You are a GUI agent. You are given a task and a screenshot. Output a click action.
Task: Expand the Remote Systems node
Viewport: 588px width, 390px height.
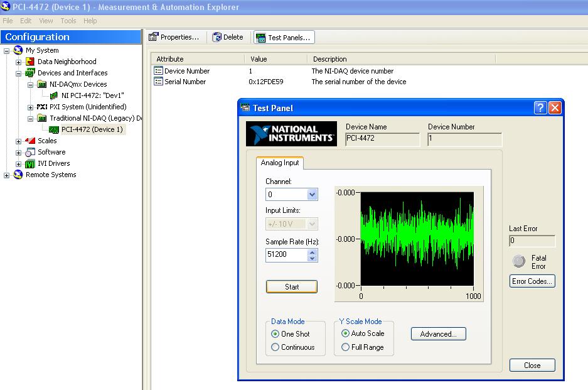[x=6, y=175]
